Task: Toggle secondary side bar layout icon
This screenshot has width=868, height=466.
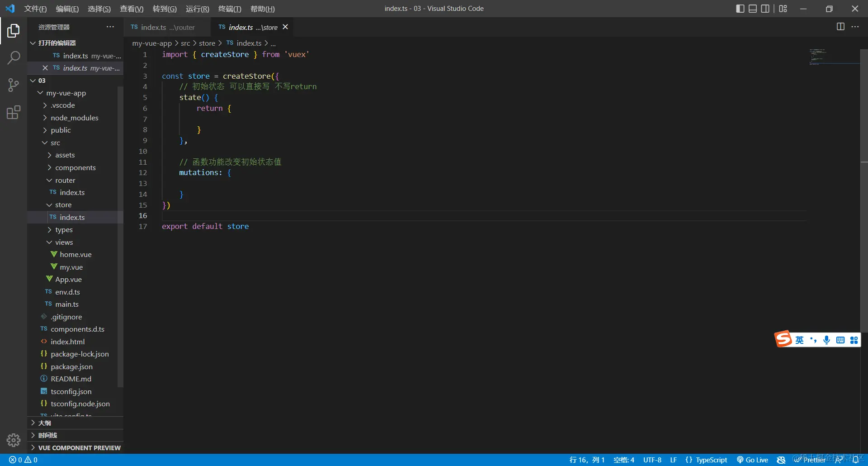Action: (x=765, y=9)
